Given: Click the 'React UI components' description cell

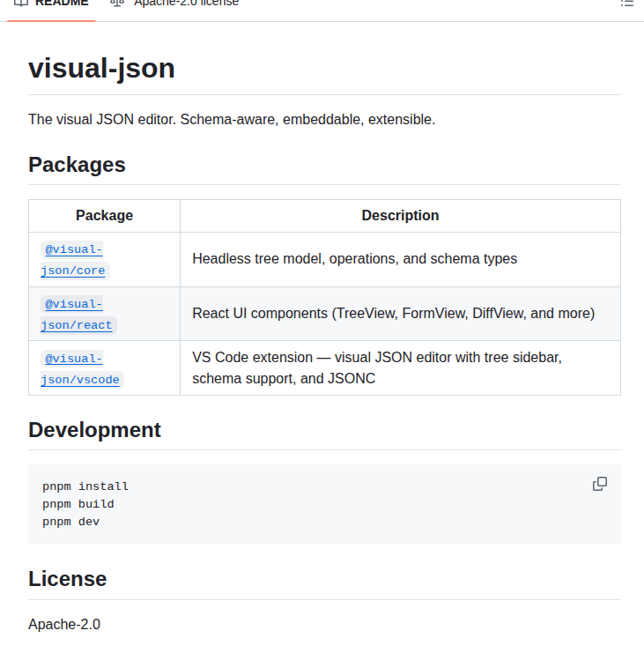Looking at the screenshot, I should 400,314.
